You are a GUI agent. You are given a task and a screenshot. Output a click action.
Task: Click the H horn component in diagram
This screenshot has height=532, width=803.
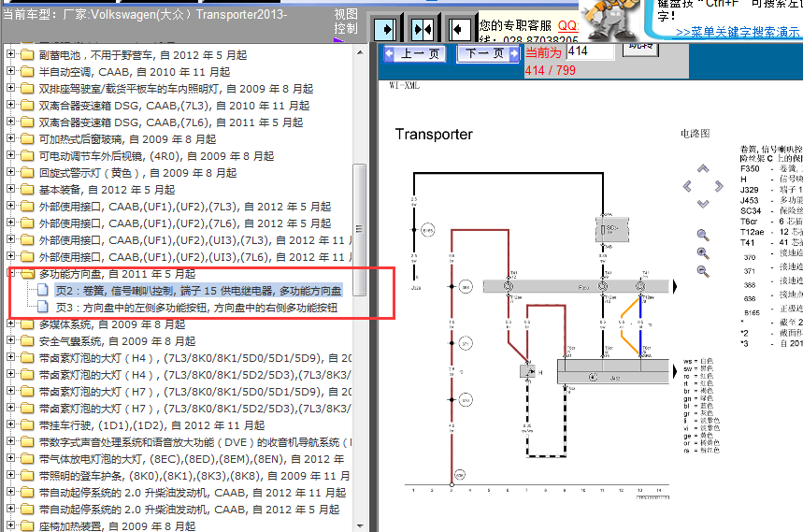pyautogui.click(x=527, y=371)
